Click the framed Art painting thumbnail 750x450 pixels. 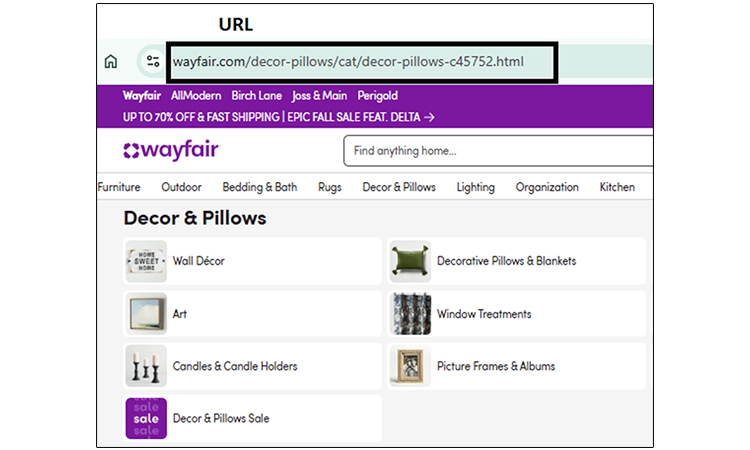(x=146, y=314)
